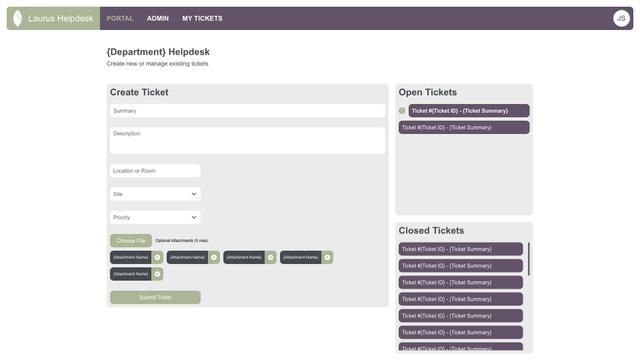
Task: Open the first closed ticket in list
Action: 461,249
